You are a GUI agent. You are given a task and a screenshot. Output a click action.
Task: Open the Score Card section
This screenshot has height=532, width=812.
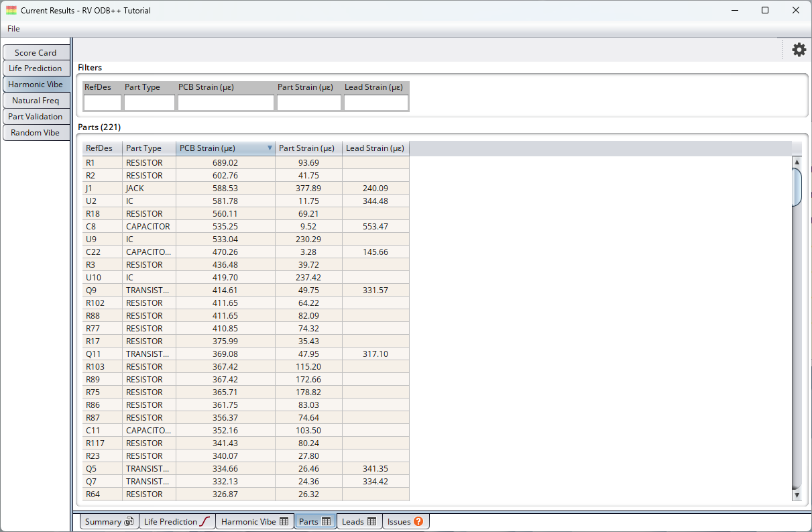(36, 52)
